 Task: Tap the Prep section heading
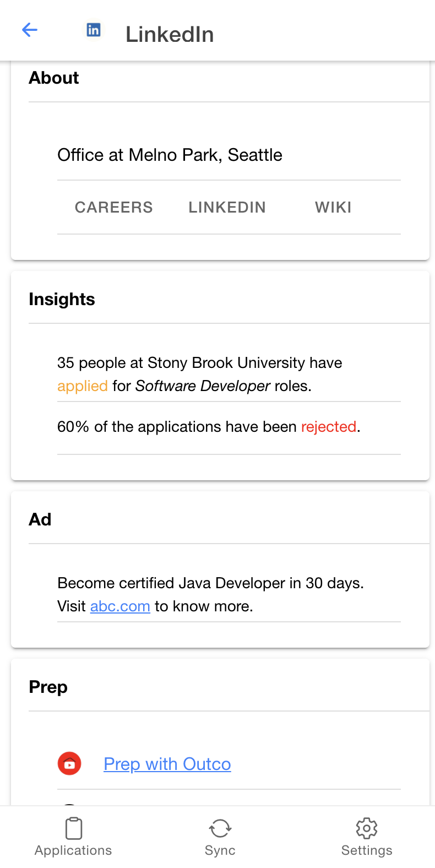click(x=48, y=687)
